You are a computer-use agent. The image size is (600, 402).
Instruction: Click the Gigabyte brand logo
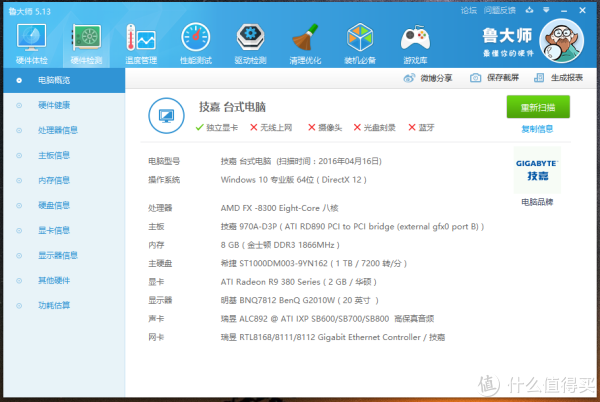pyautogui.click(x=537, y=170)
